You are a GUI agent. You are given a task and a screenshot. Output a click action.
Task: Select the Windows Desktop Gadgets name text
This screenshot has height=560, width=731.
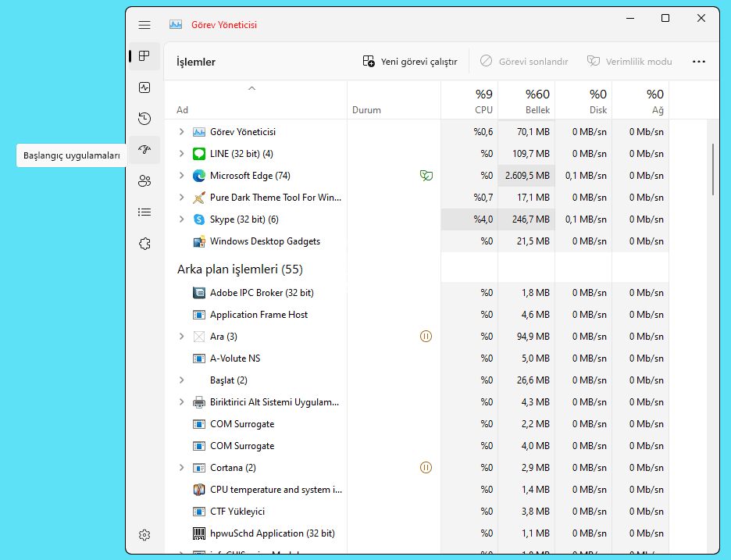coord(265,241)
